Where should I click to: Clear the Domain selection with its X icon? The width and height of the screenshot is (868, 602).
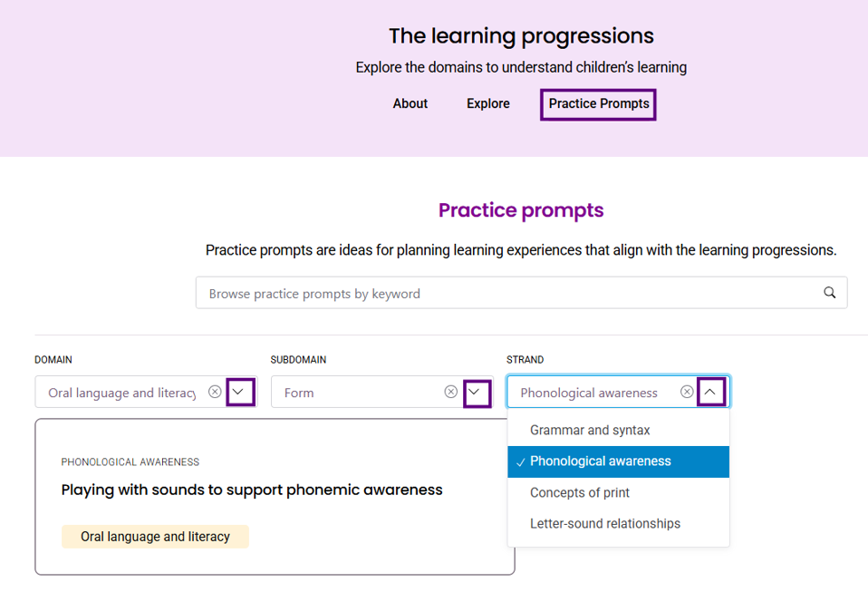(x=215, y=392)
